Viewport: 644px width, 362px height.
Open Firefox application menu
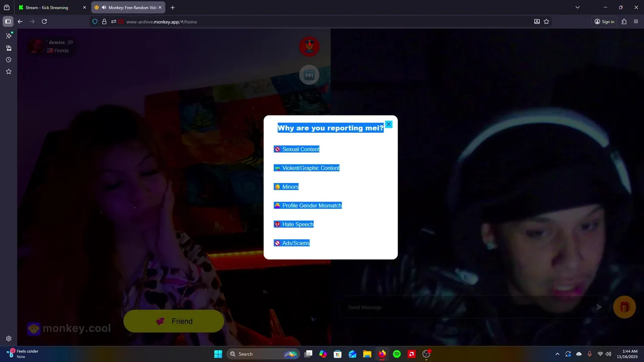(x=636, y=22)
